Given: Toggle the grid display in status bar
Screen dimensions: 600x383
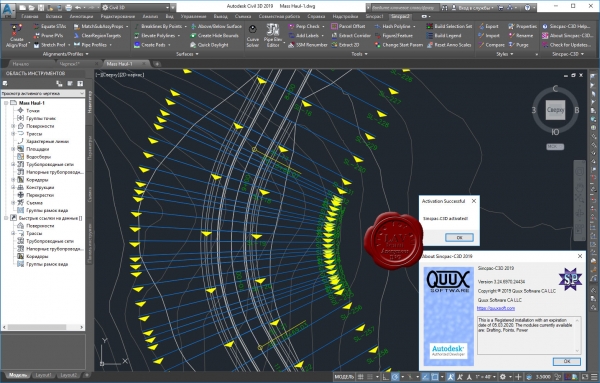Looking at the screenshot, I should [360, 377].
